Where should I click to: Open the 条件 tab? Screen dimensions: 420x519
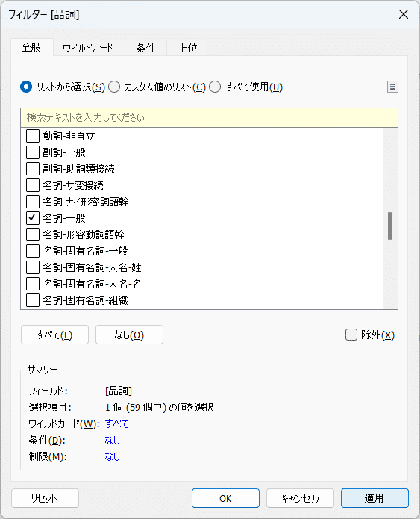pos(145,48)
